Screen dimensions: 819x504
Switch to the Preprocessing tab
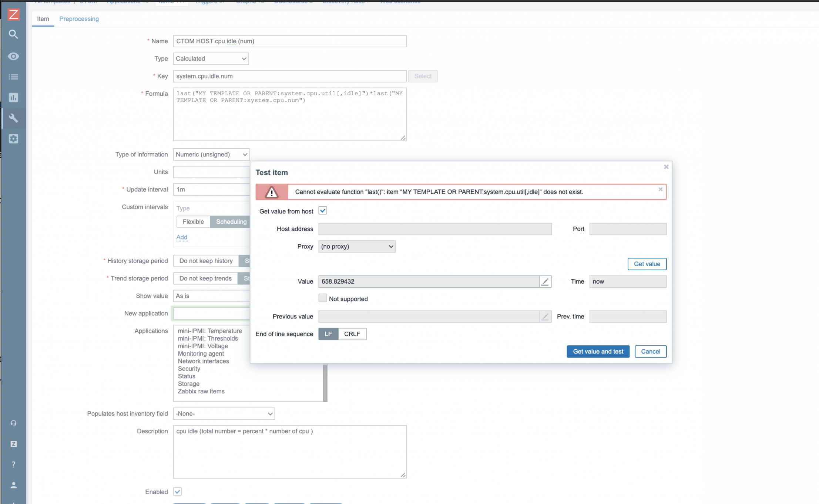coord(79,19)
